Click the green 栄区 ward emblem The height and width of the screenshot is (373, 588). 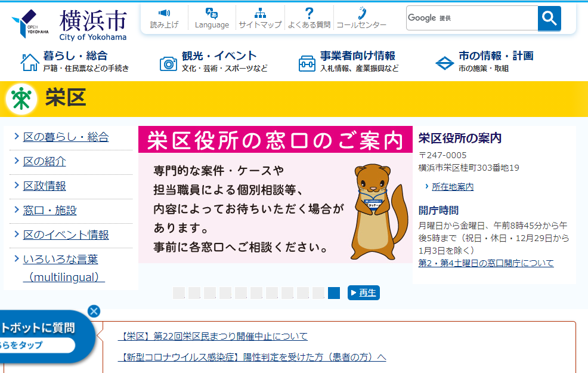coord(21,98)
